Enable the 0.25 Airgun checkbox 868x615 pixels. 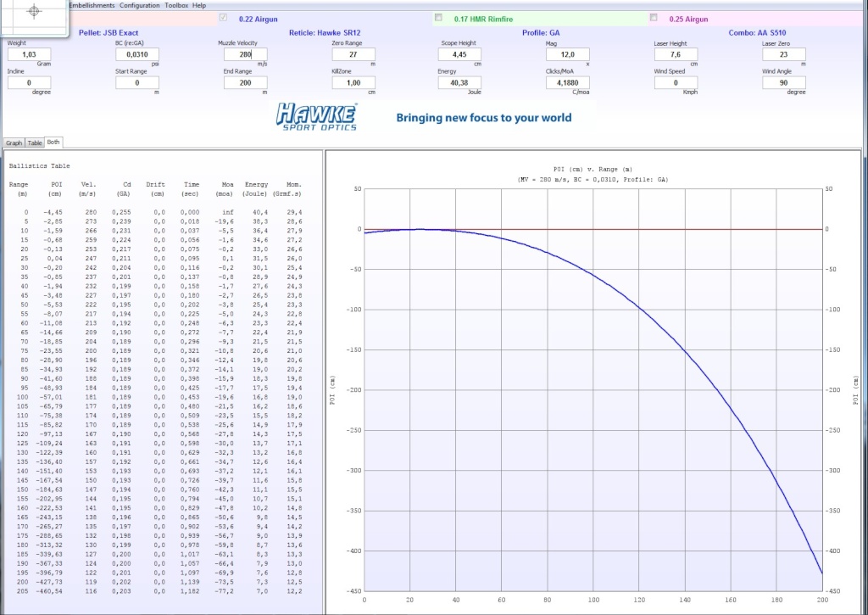point(654,18)
